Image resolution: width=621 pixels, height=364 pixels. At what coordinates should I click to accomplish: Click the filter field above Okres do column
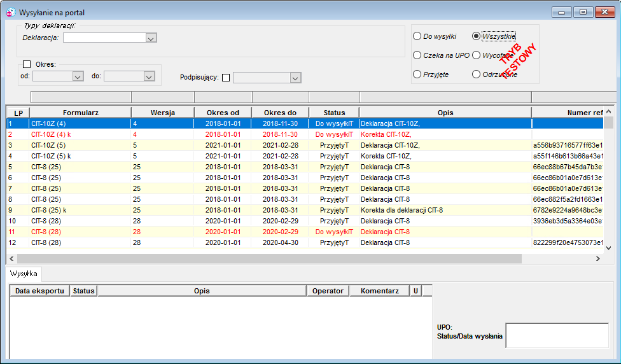(281, 97)
